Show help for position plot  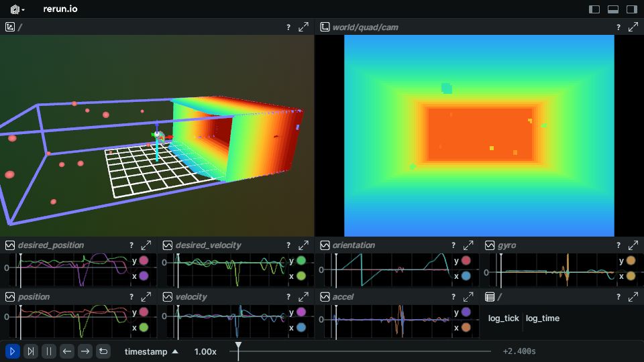click(x=131, y=297)
